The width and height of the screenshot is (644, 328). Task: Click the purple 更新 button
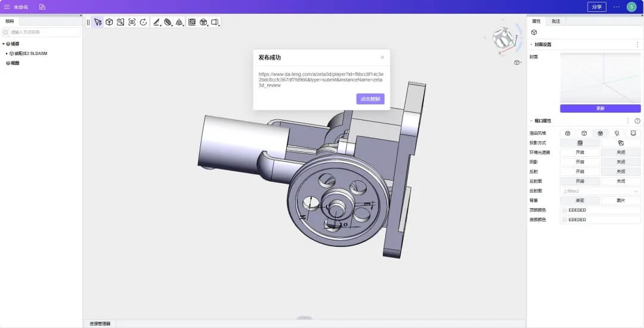600,109
